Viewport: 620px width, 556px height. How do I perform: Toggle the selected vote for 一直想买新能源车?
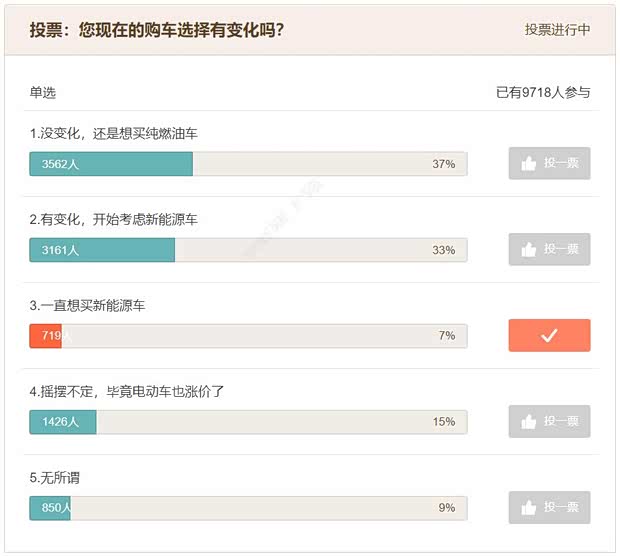(549, 336)
